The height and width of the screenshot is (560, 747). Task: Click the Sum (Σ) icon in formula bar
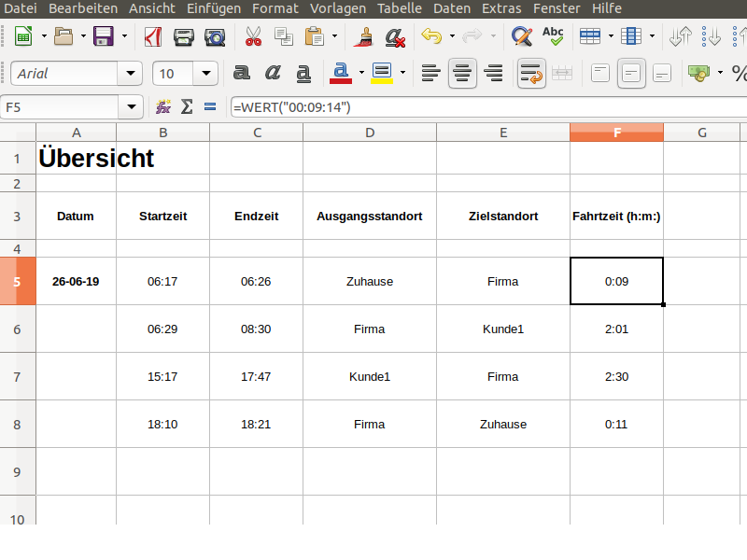(x=186, y=106)
